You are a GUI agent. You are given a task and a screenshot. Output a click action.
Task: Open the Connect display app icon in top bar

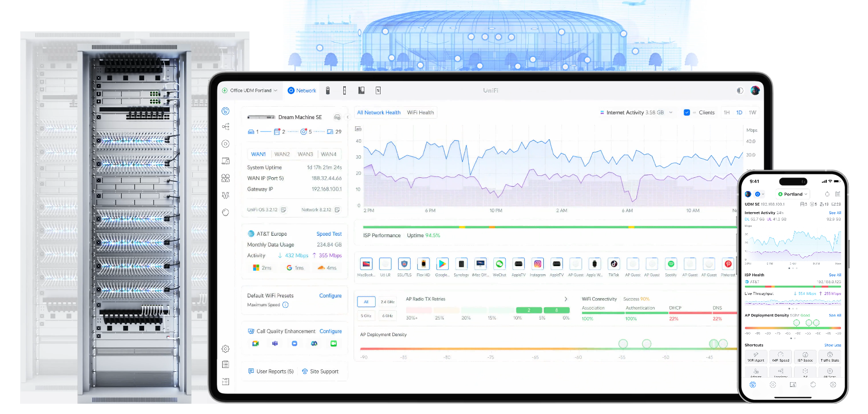378,91
